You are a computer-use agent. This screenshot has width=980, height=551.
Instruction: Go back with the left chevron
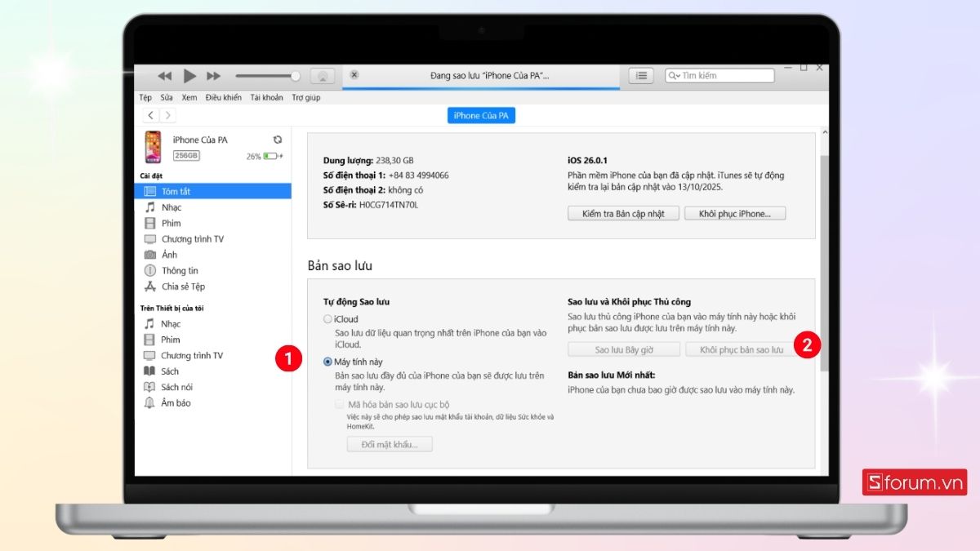151,116
